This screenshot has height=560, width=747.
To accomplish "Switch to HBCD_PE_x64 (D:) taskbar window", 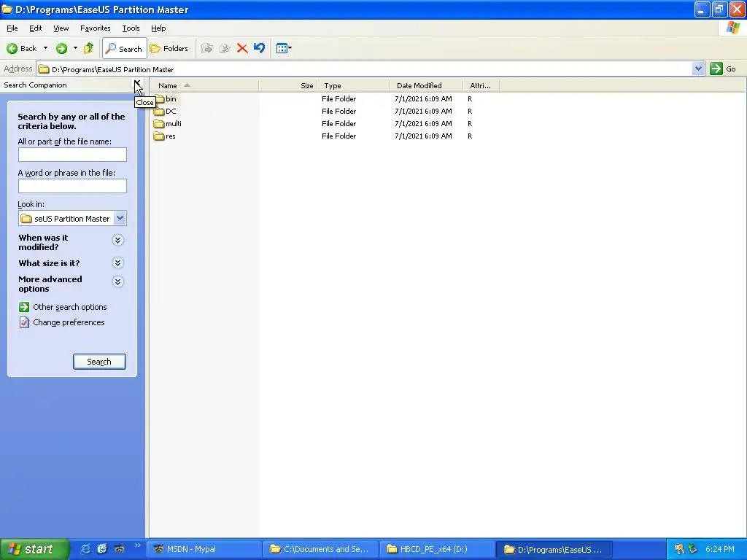I will pyautogui.click(x=438, y=549).
